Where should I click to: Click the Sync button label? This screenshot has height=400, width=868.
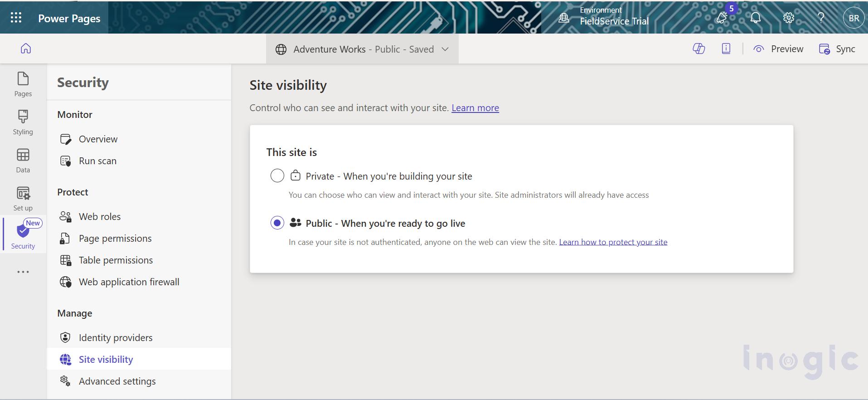click(845, 49)
